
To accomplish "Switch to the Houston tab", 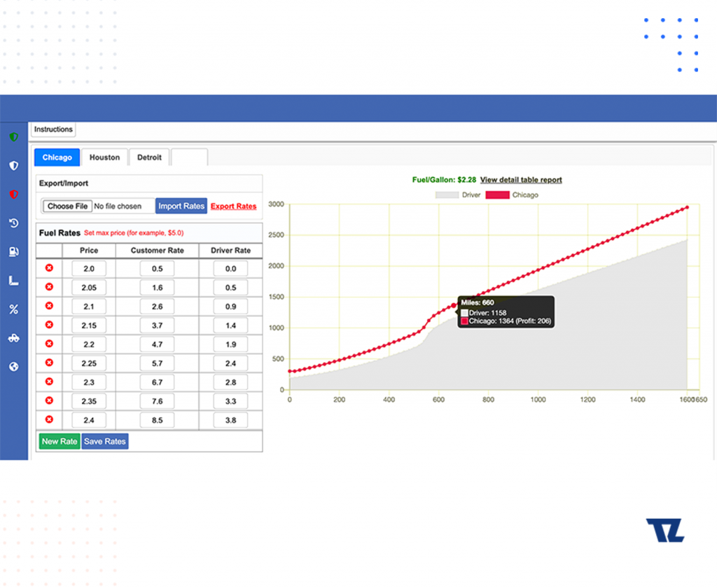I will coord(104,157).
